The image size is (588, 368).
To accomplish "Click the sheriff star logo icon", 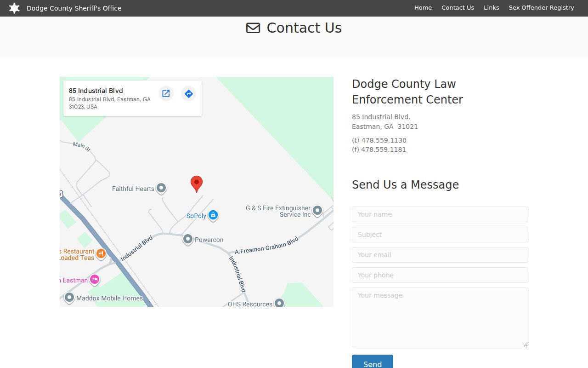I will click(x=14, y=8).
